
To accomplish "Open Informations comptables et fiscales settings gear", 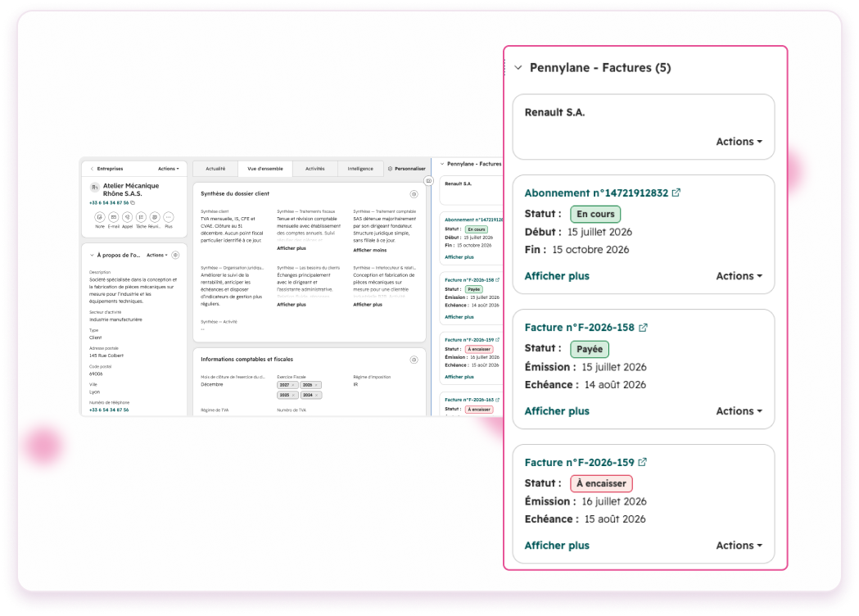I will [414, 360].
